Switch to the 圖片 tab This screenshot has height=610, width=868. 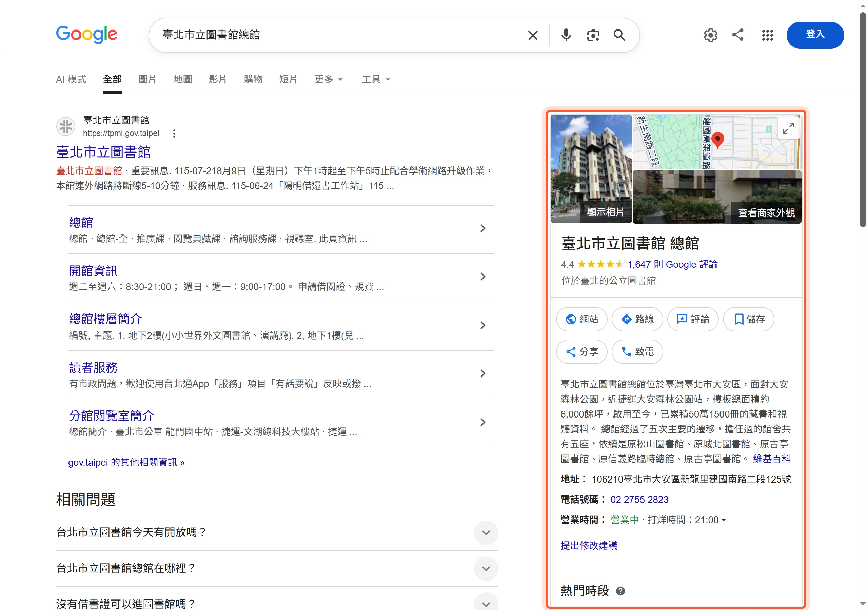click(x=147, y=79)
